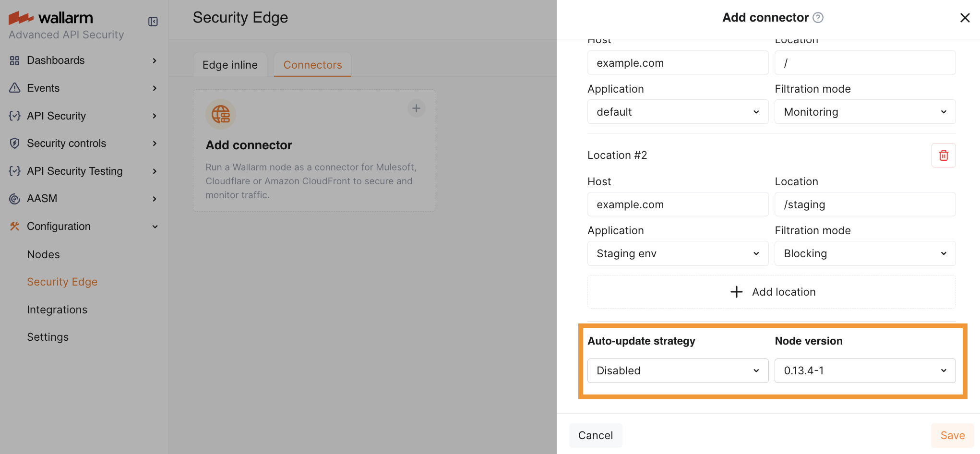This screenshot has height=454, width=980.
Task: Delete Location #2 using the trash icon
Action: coord(943,155)
